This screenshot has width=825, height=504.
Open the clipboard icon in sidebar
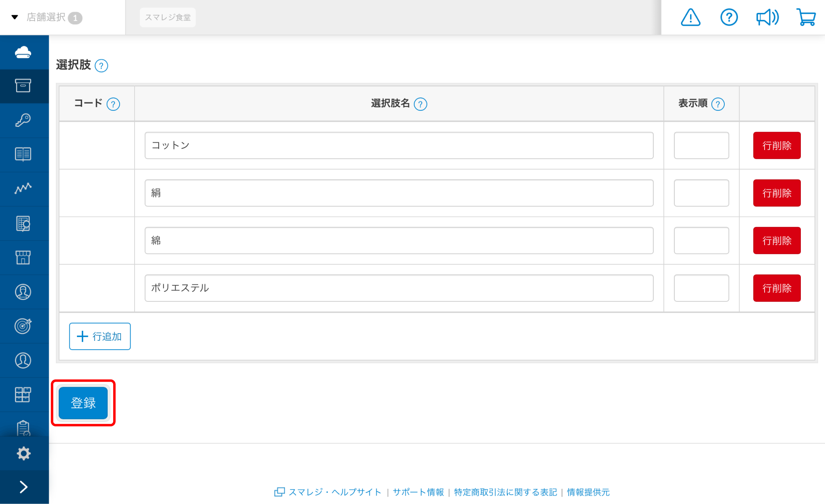tap(23, 428)
